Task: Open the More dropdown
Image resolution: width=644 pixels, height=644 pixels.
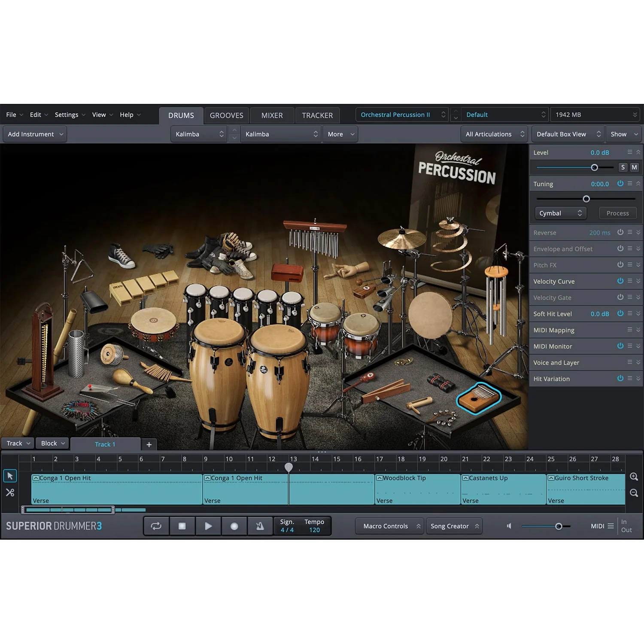Action: click(x=340, y=134)
